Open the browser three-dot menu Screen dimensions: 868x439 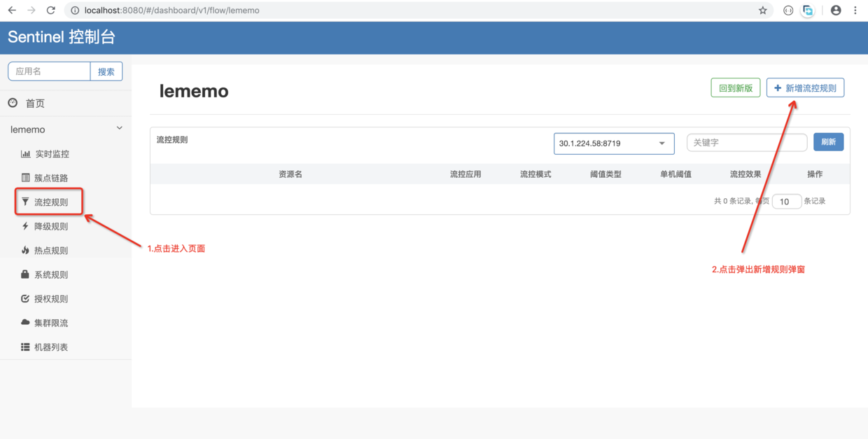point(855,11)
